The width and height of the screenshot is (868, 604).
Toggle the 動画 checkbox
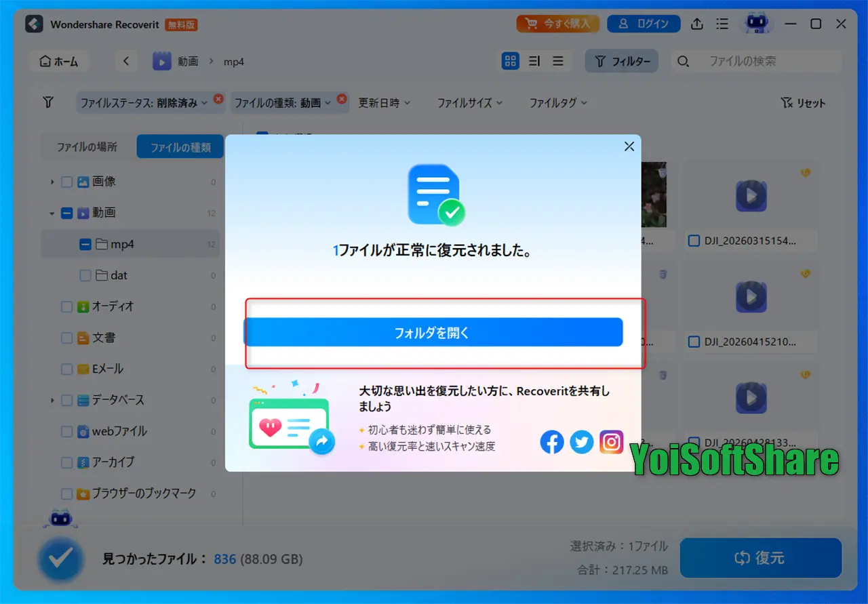coord(66,213)
